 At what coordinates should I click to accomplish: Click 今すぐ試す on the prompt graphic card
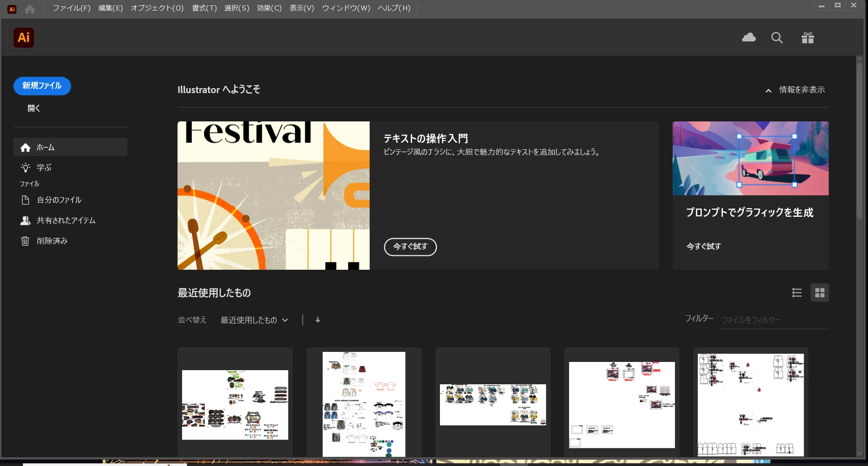pyautogui.click(x=704, y=246)
